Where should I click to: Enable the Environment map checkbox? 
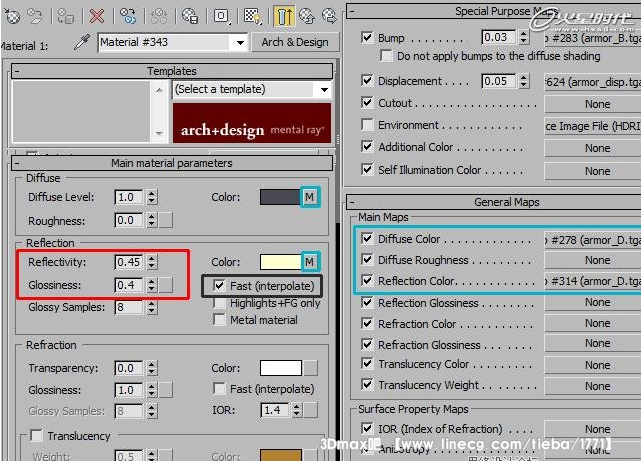click(x=367, y=125)
